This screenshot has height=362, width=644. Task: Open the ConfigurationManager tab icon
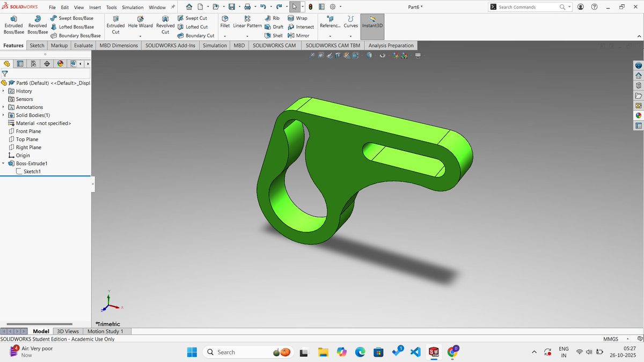tap(34, 64)
